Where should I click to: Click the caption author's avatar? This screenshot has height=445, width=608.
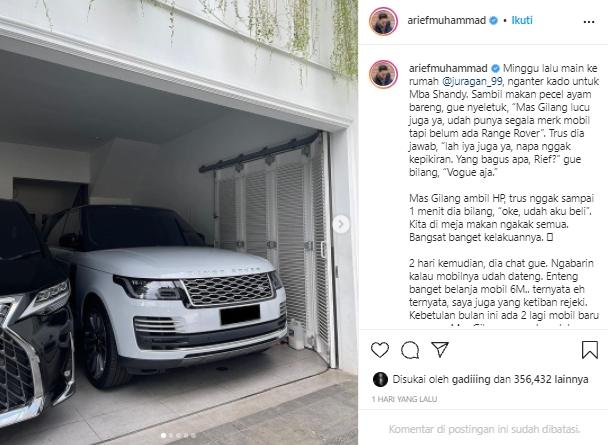[383, 74]
